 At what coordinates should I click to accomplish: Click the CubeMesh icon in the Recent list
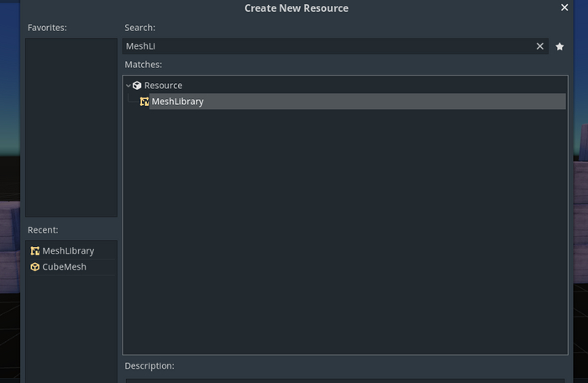[x=34, y=267]
